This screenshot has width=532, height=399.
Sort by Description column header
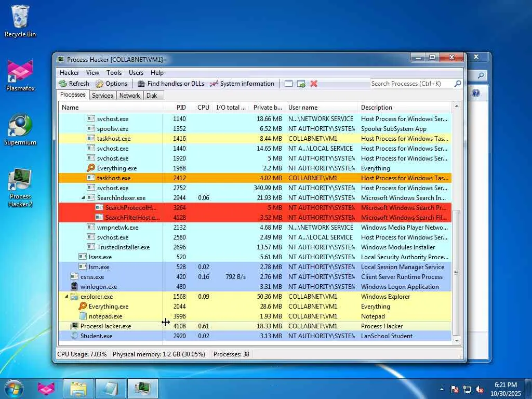pyautogui.click(x=405, y=107)
